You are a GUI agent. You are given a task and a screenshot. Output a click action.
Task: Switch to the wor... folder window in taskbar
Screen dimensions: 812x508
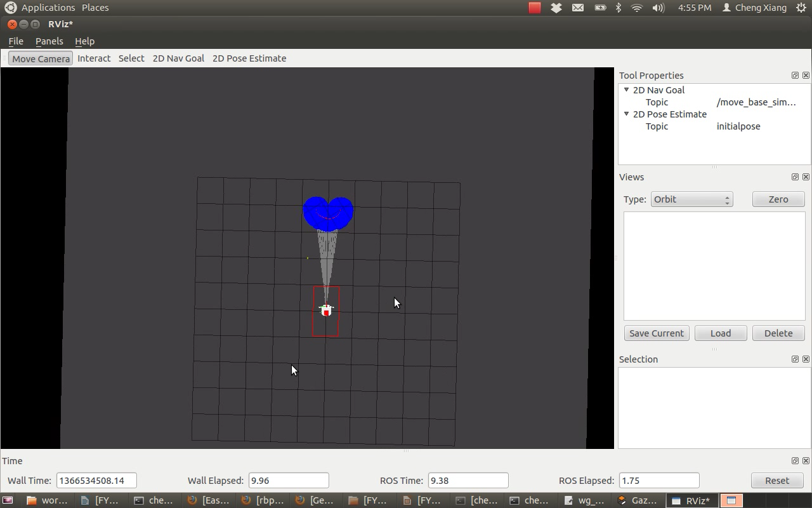coord(48,500)
